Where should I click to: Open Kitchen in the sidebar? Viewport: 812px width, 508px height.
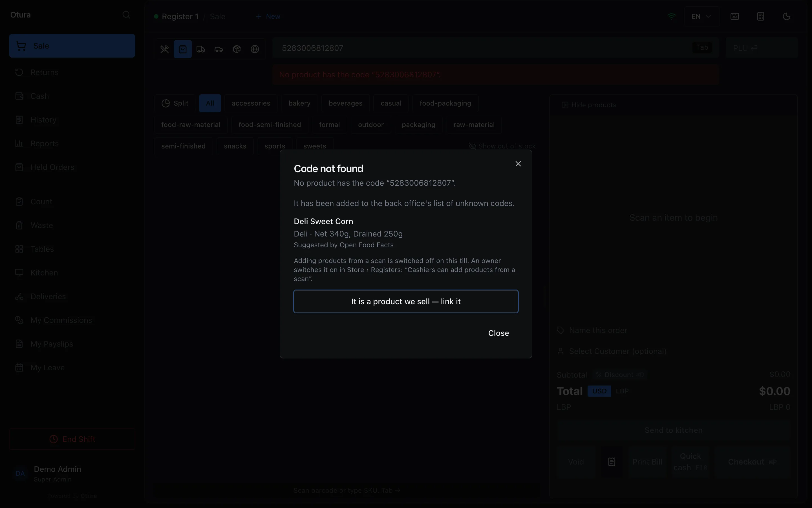pos(72,272)
